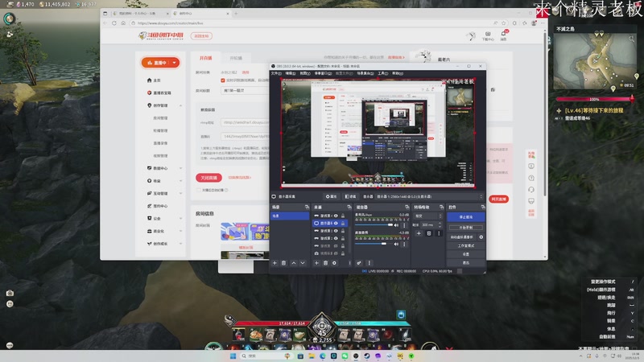Expand the 数据中心 sidebar section
The width and height of the screenshot is (644, 362).
(180, 168)
